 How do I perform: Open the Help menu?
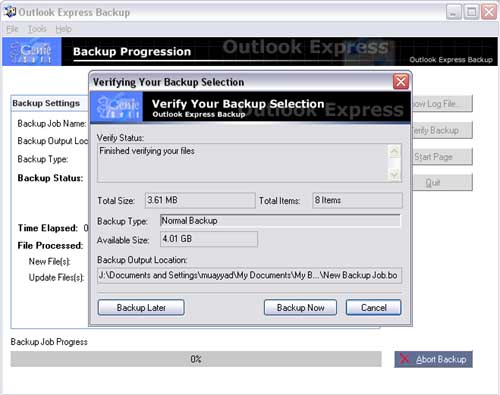click(x=63, y=29)
